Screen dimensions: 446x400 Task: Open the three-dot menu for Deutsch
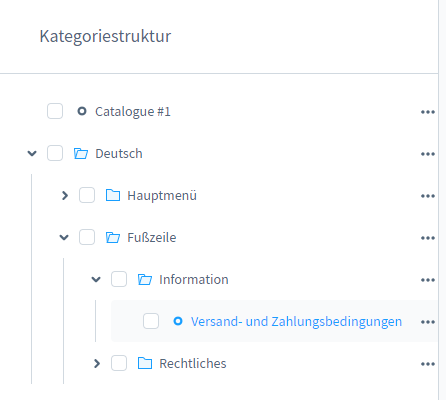[x=428, y=154]
